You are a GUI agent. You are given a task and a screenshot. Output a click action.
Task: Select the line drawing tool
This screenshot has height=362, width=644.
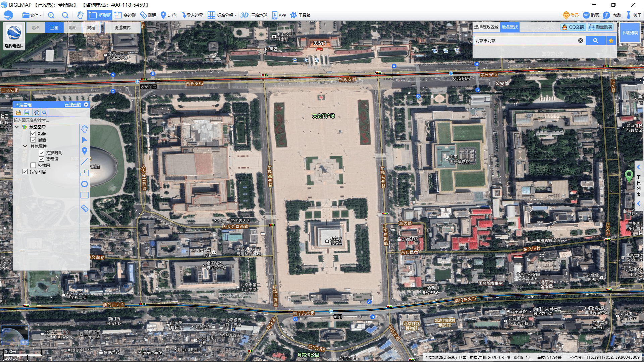pyautogui.click(x=85, y=162)
